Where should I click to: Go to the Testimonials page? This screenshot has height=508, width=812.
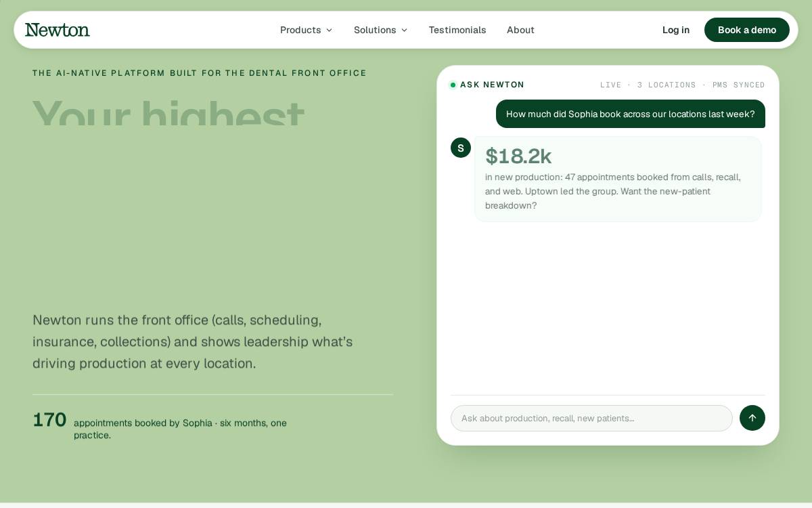click(x=457, y=30)
